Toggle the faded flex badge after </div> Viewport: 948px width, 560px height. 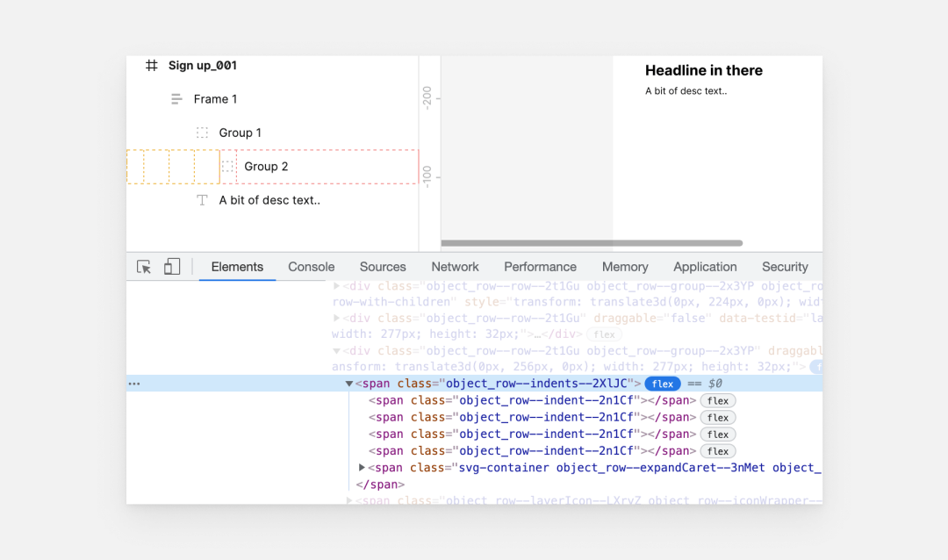coord(604,334)
